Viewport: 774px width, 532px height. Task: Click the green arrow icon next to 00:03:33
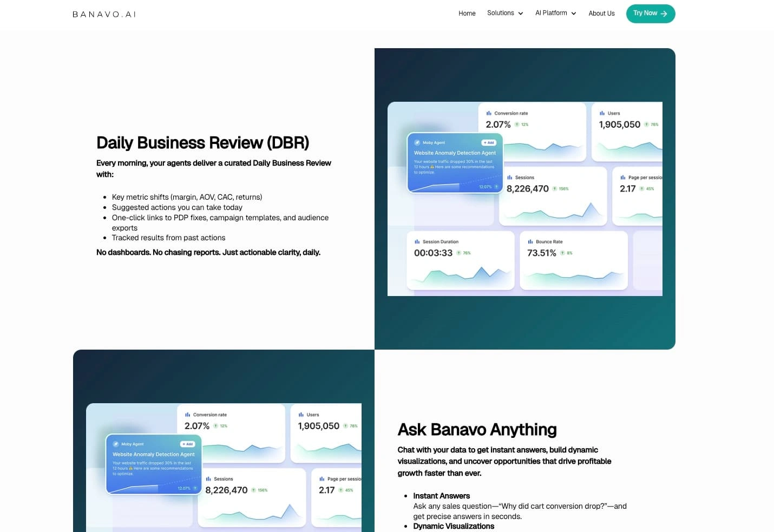click(458, 253)
